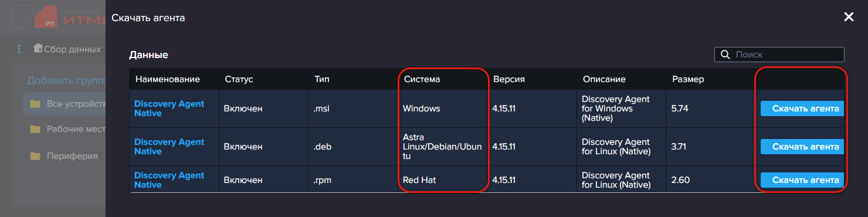Focus the Поиск search field
The width and height of the screenshot is (868, 217).
[779, 55]
